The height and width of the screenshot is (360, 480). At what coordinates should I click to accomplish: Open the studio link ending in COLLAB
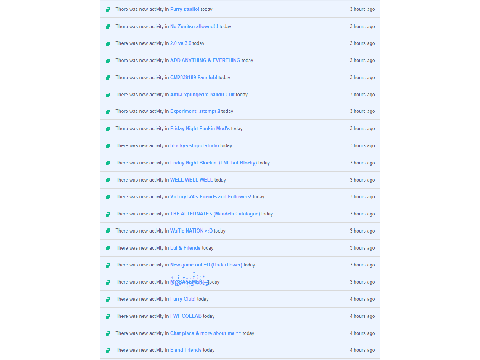[x=187, y=316]
